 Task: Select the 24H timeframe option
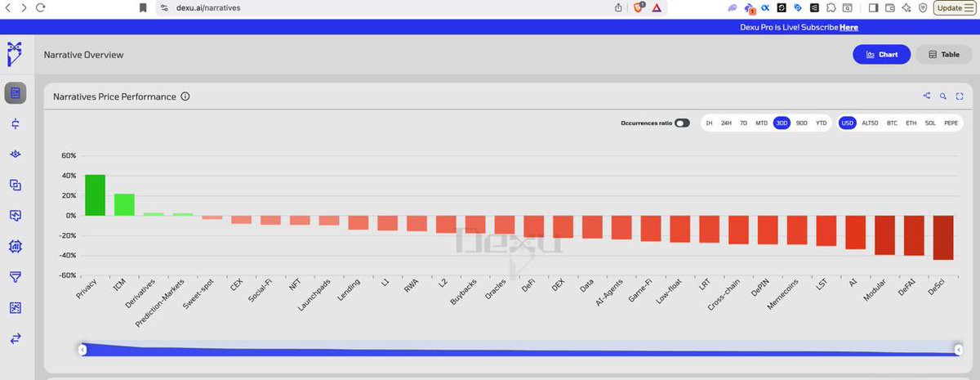(726, 123)
